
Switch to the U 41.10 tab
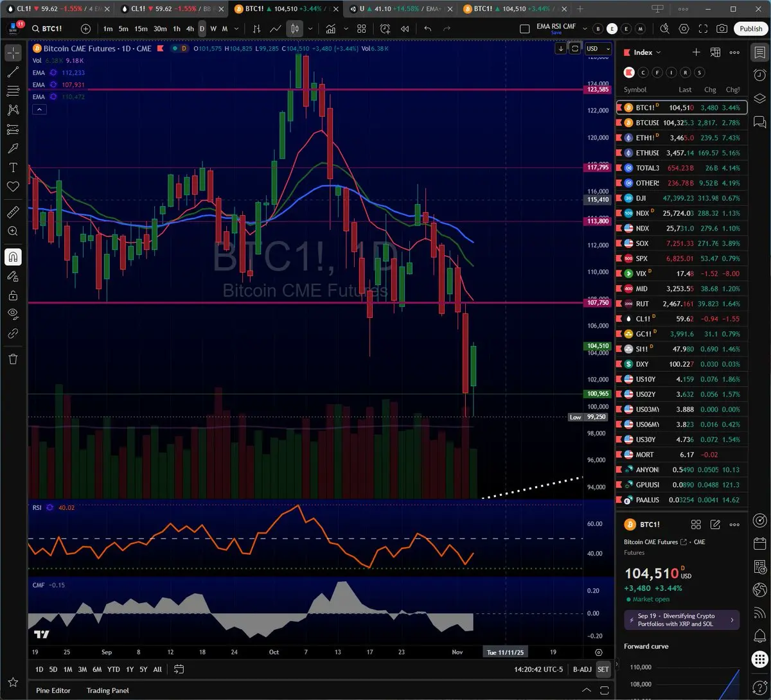[x=399, y=9]
